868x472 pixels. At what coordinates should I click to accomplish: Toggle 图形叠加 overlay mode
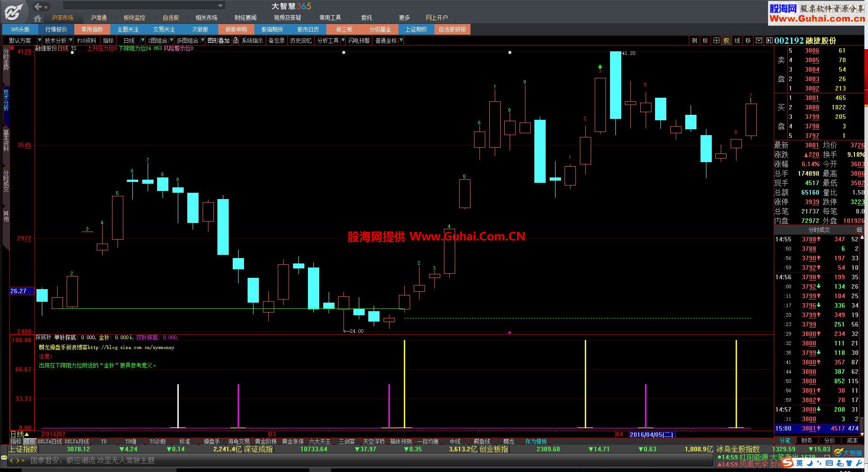(x=219, y=41)
